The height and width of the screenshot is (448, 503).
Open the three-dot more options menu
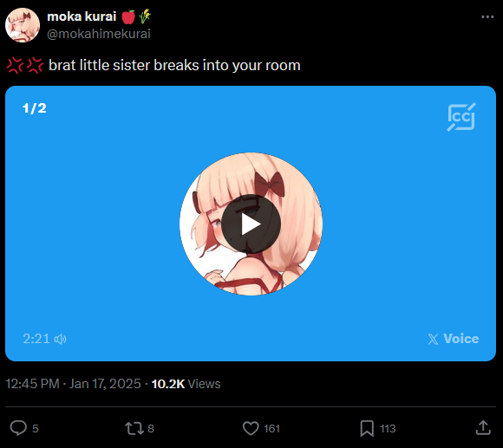(487, 17)
